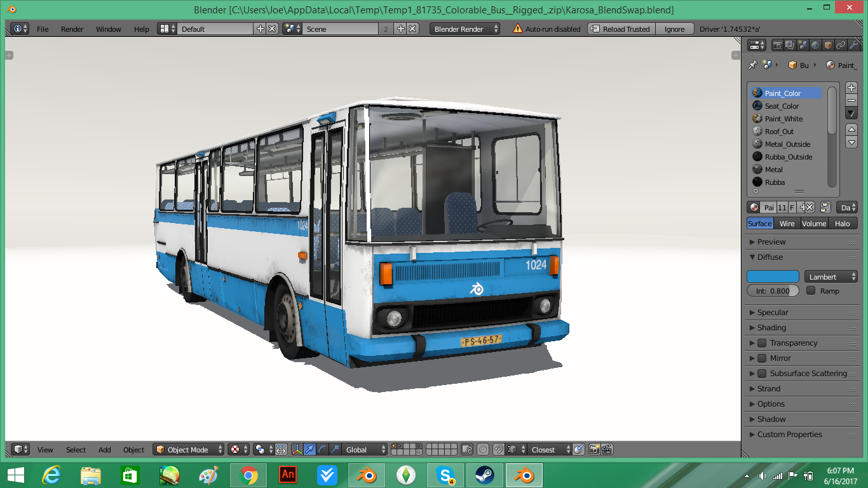Expand the Preview panel
Screen dimensions: 868x488
[801, 242]
